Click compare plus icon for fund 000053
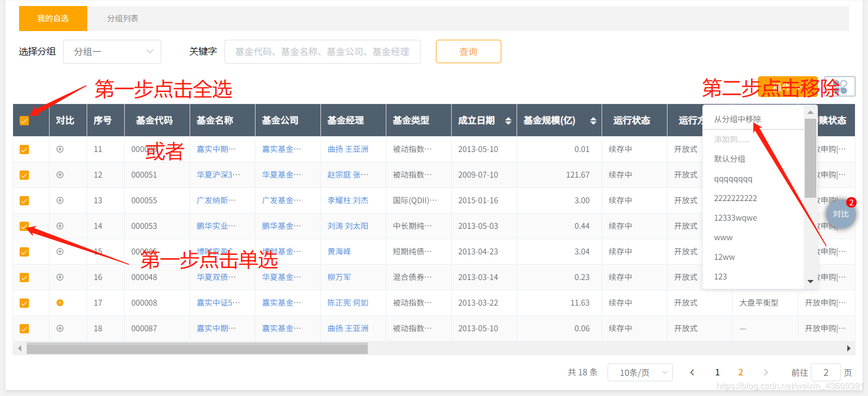 point(60,226)
